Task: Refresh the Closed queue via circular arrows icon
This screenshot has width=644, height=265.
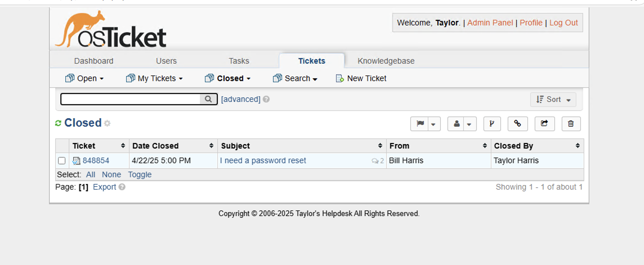Action: pos(58,123)
